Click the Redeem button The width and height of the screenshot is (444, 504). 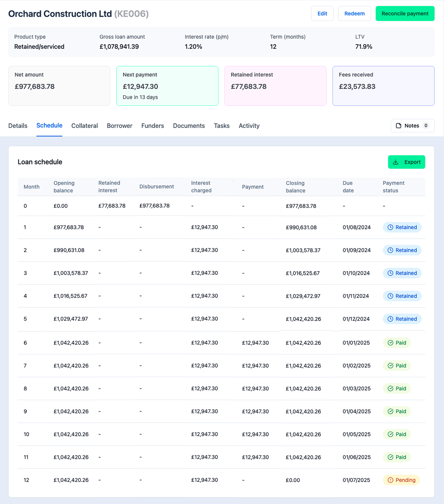(x=354, y=13)
